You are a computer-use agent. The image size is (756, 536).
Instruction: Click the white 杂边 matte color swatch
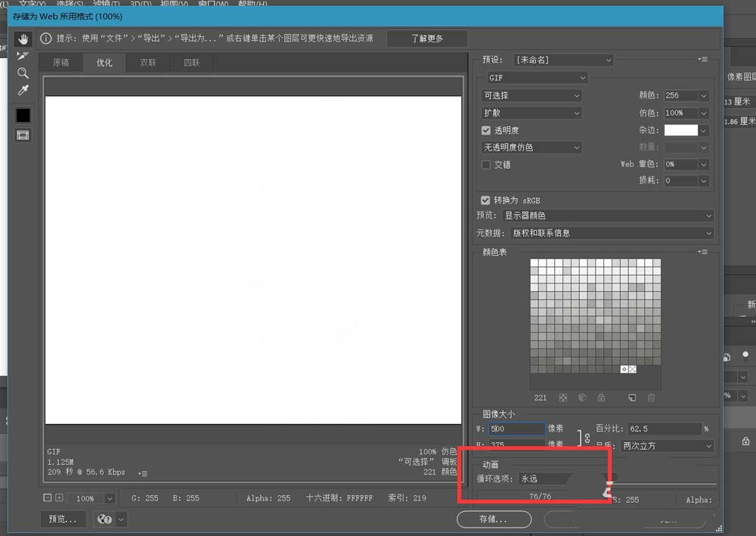click(x=681, y=130)
